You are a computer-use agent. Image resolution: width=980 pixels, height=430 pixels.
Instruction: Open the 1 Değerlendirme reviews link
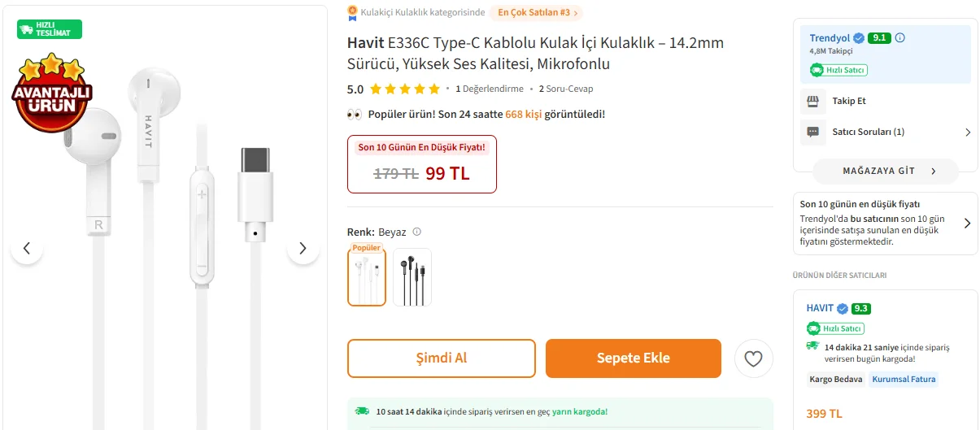click(489, 89)
